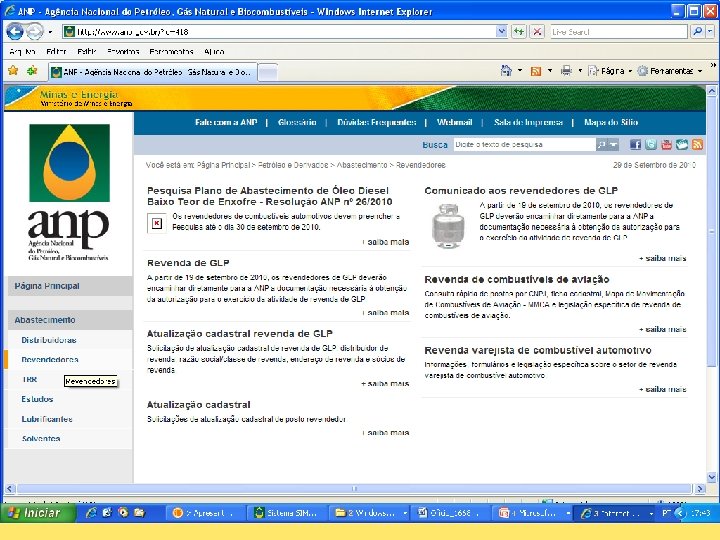Expand the feeds dropdown arrow
720x540 pixels.
[550, 71]
